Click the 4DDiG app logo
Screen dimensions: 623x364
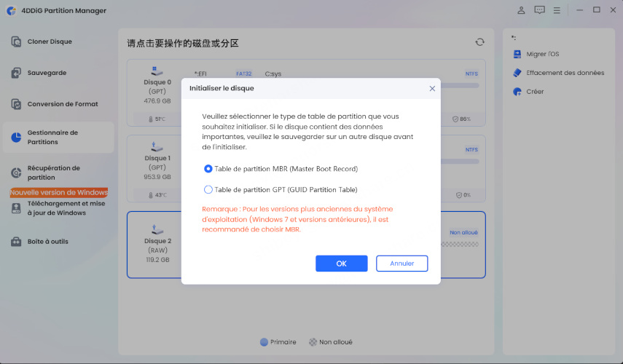[x=11, y=11]
